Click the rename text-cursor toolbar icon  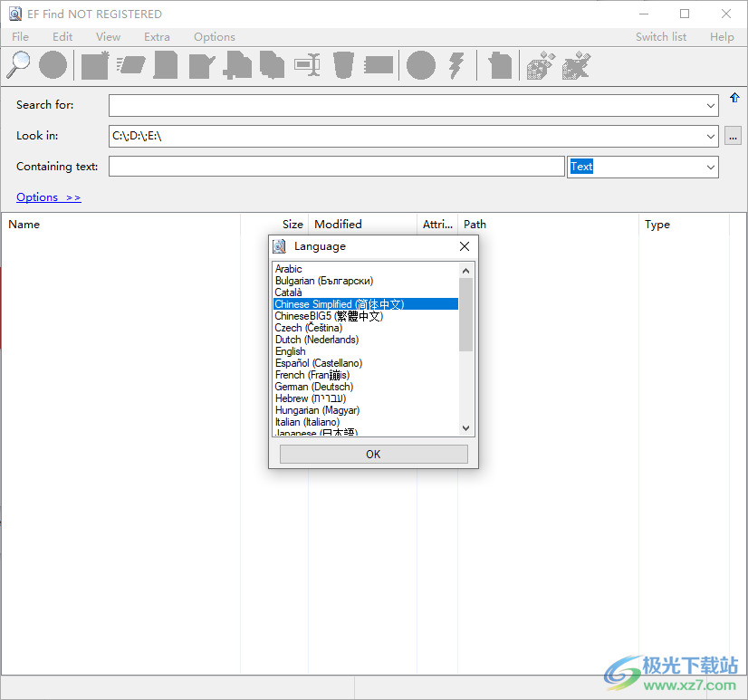pyautogui.click(x=307, y=65)
